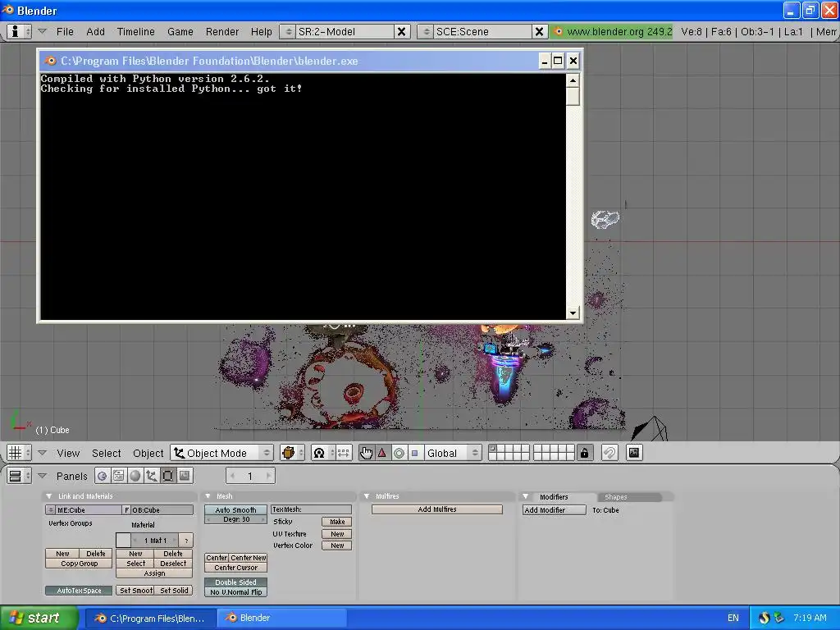Open the Timeline menu
Screen dimensions: 840x630
(x=135, y=32)
